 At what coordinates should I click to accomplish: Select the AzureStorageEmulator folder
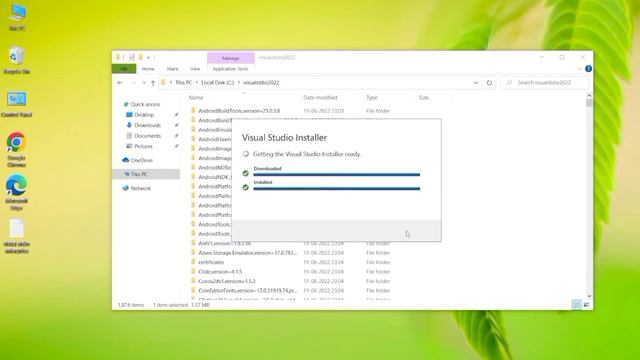(247, 253)
